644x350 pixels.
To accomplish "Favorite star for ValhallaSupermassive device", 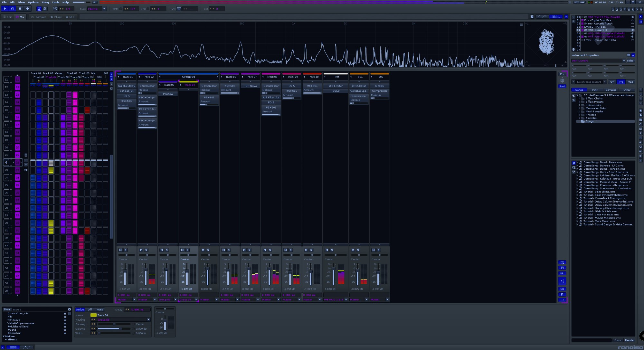I will click(65, 323).
